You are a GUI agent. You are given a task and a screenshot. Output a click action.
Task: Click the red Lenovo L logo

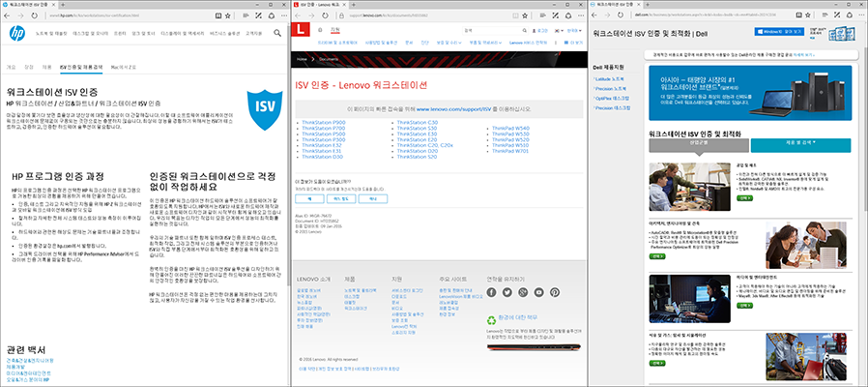301,29
